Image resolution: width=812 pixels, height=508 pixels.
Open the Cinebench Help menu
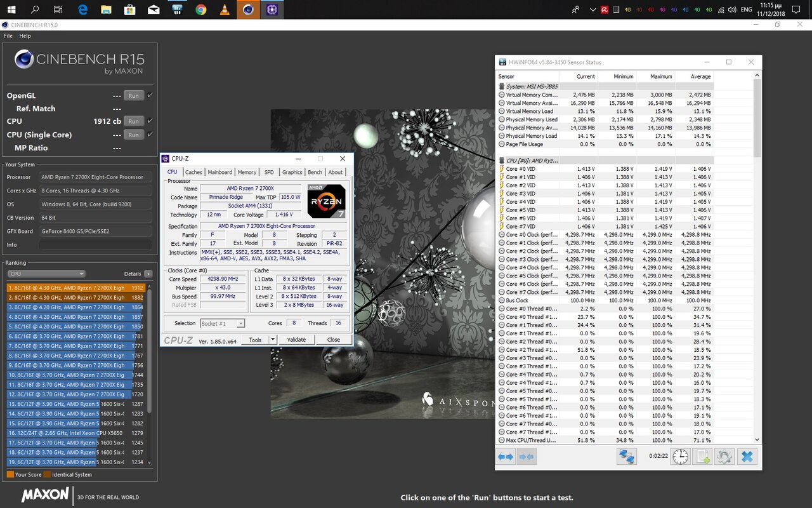pyautogui.click(x=25, y=36)
